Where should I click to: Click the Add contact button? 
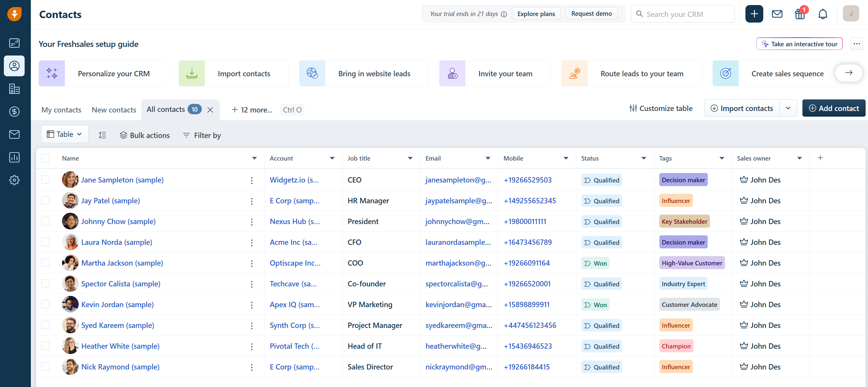click(x=834, y=108)
